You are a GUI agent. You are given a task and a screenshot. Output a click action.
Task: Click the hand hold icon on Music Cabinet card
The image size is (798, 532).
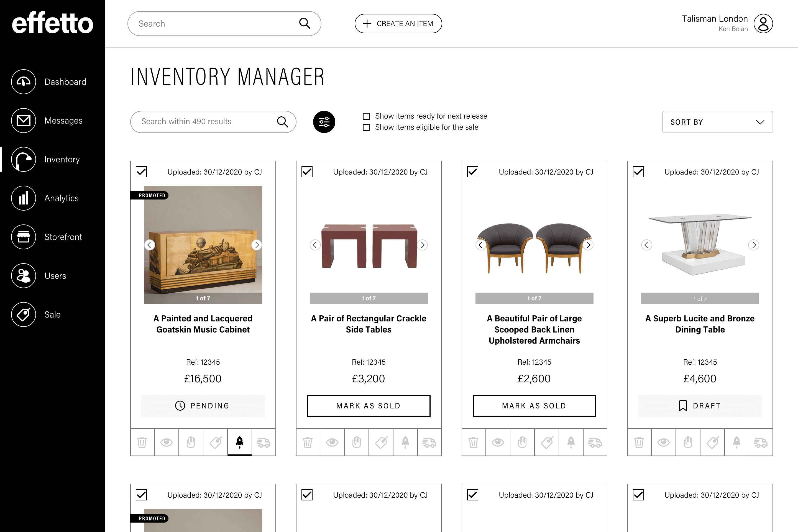[191, 442]
